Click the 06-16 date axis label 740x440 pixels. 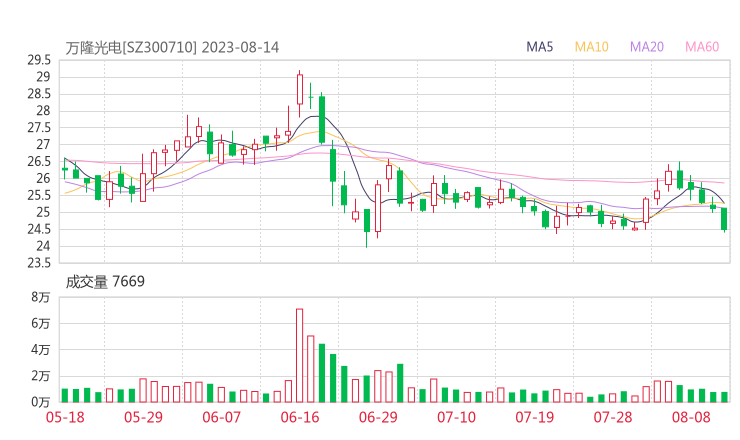click(300, 417)
